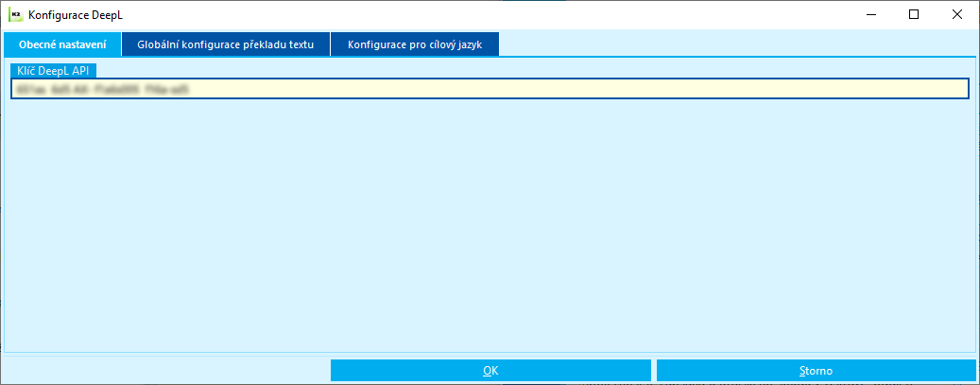980x385 pixels.
Task: Click the K2 app icon in title bar
Action: coord(16,14)
